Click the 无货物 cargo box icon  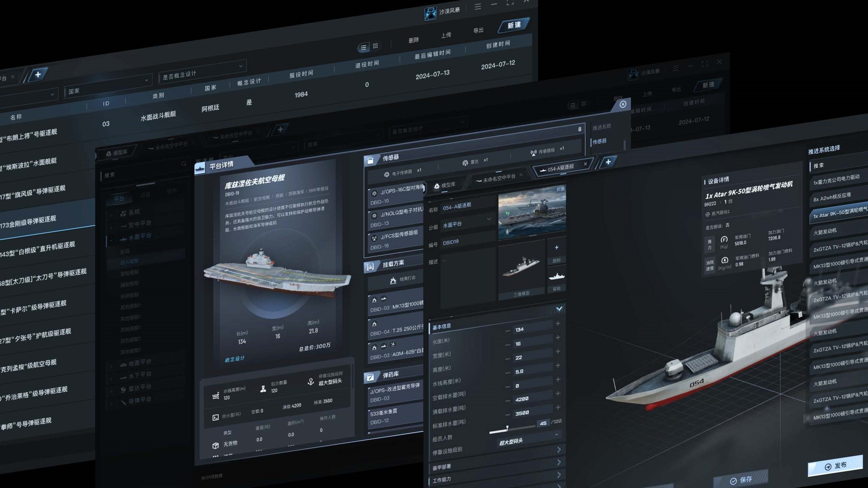point(215,446)
